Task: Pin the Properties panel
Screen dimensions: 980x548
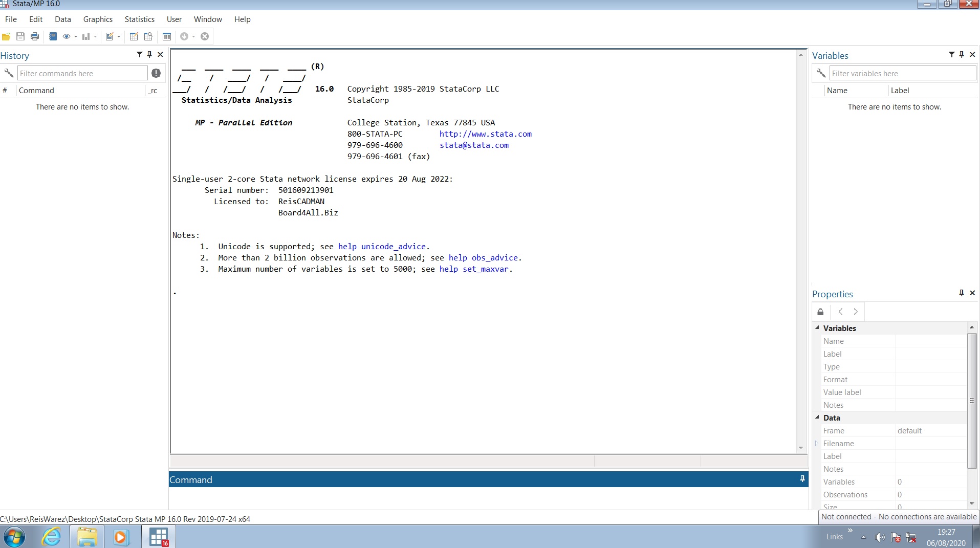Action: (962, 293)
